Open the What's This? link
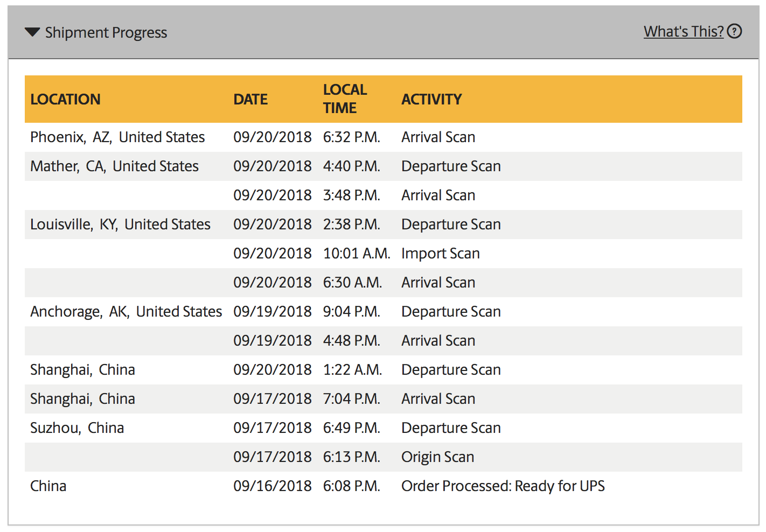The height and width of the screenshot is (532, 766). pos(684,32)
